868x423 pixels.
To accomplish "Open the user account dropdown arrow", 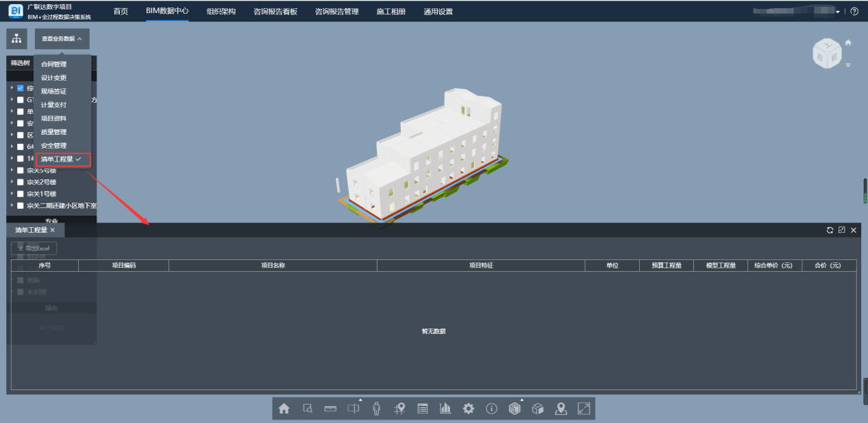I will tap(838, 12).
